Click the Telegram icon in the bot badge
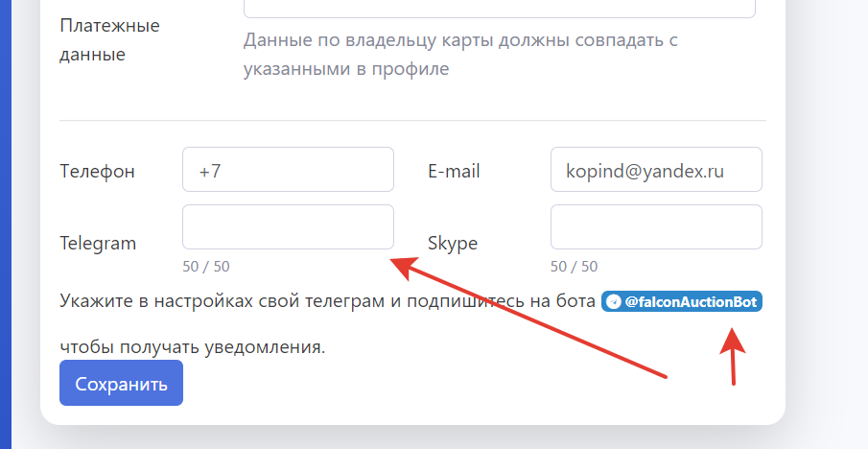868x449 pixels. [x=614, y=302]
